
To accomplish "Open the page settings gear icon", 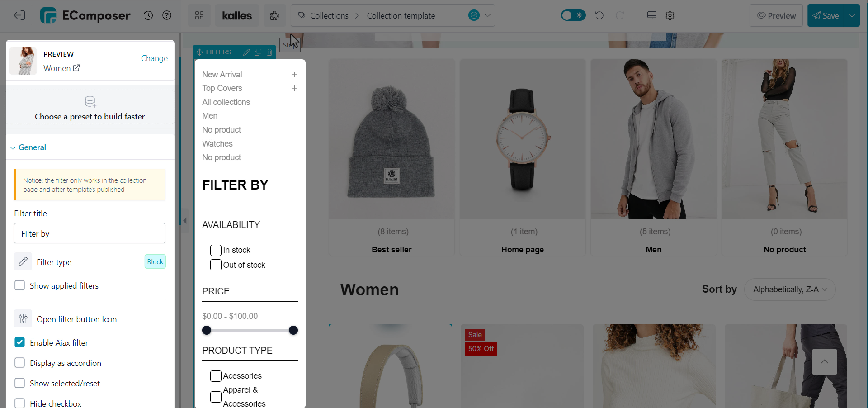I will [670, 15].
